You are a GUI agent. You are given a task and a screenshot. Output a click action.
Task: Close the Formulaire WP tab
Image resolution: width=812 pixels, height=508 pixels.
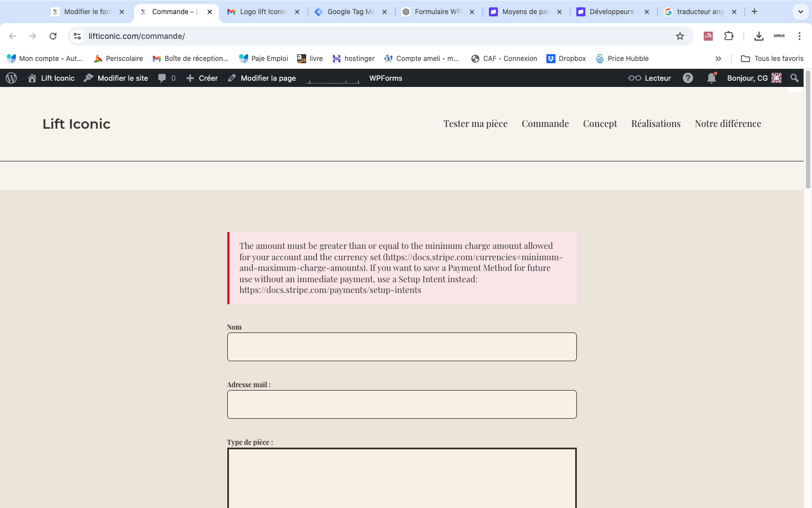(x=472, y=11)
